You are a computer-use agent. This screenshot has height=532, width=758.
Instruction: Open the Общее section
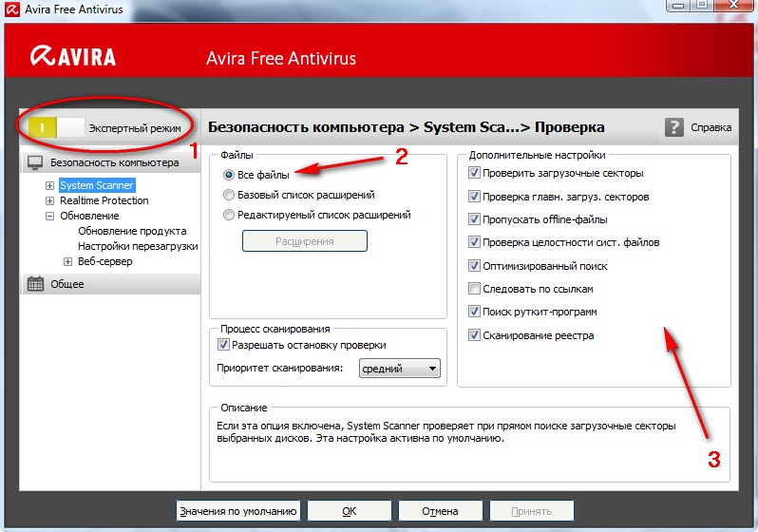pyautogui.click(x=111, y=284)
